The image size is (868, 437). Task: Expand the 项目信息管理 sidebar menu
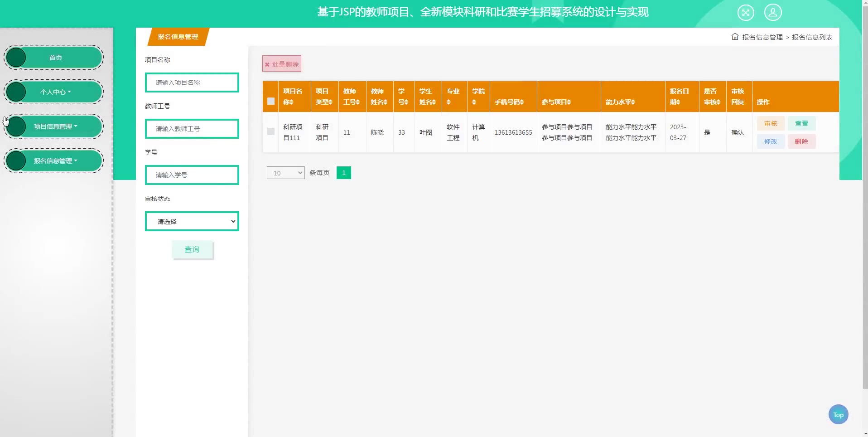point(55,126)
